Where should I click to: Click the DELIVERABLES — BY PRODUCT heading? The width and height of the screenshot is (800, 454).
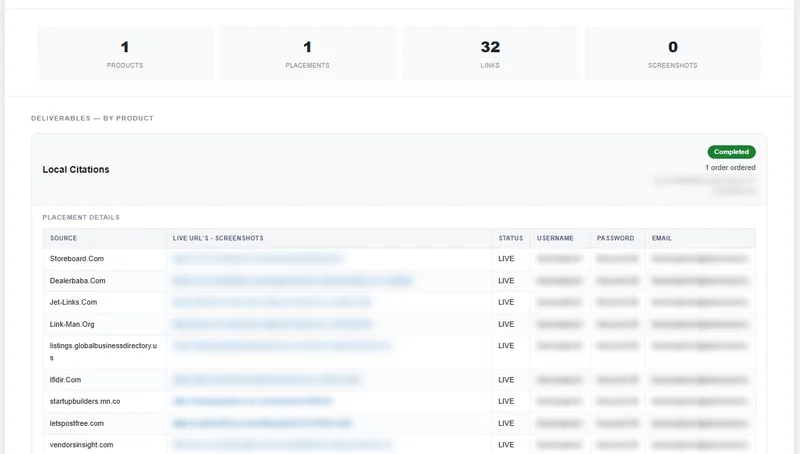click(x=92, y=118)
